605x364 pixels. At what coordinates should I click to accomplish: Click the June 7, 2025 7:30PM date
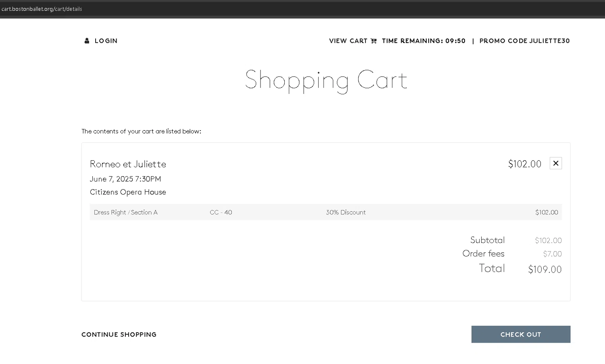point(125,179)
